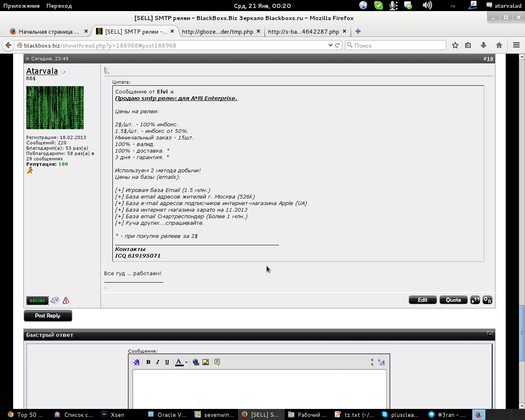Expand the dropdown arrow beside Atarvala
The width and height of the screenshot is (525, 420).
[x=63, y=72]
